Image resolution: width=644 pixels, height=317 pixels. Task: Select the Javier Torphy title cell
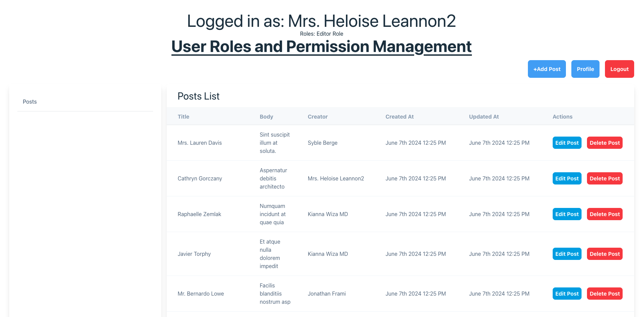(x=194, y=254)
